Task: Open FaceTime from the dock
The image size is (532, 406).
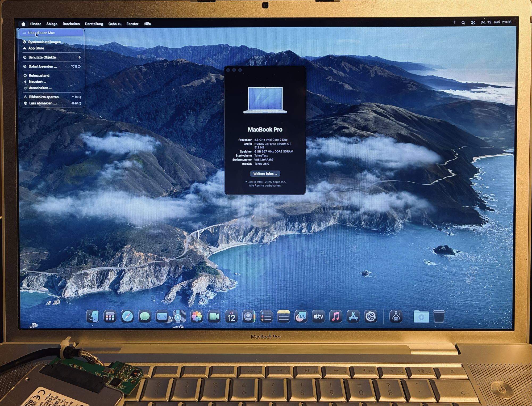Action: pos(214,316)
